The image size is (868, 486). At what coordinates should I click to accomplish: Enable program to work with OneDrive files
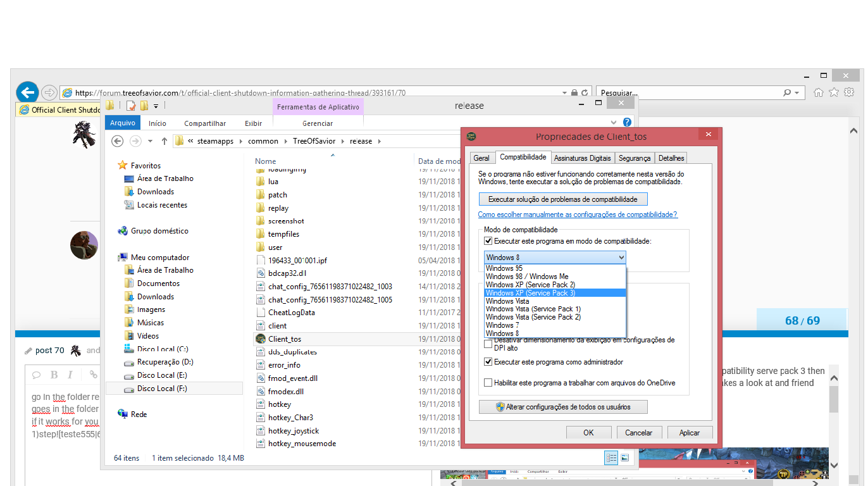tap(488, 383)
